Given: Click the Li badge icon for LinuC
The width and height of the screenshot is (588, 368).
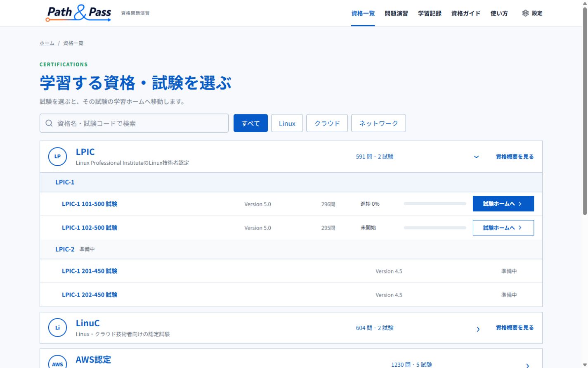Looking at the screenshot, I should click(57, 328).
